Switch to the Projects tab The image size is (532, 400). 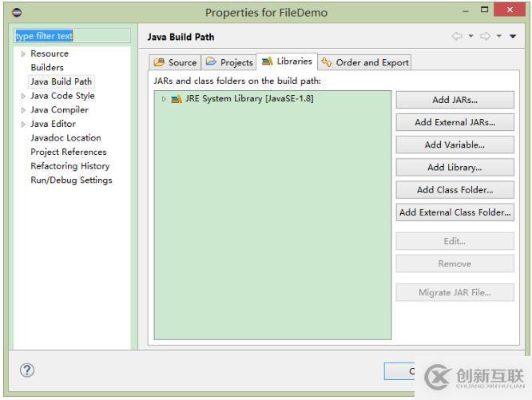[228, 62]
